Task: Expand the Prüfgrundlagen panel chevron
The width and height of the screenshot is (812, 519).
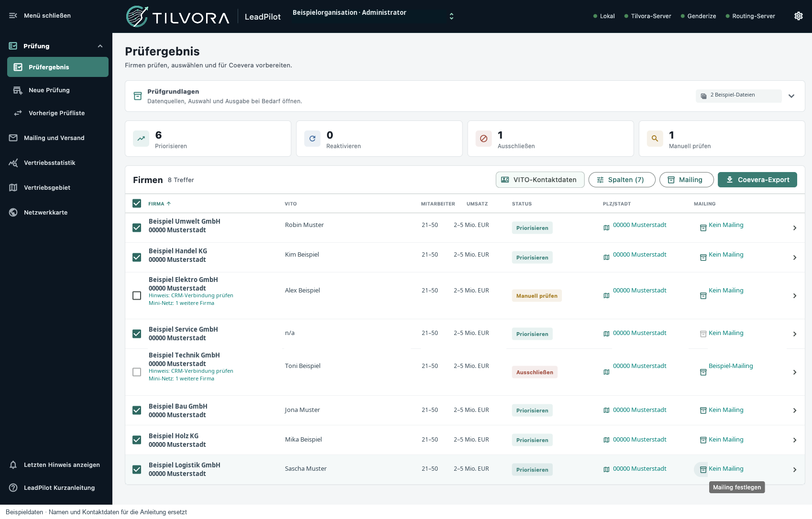Action: click(791, 96)
